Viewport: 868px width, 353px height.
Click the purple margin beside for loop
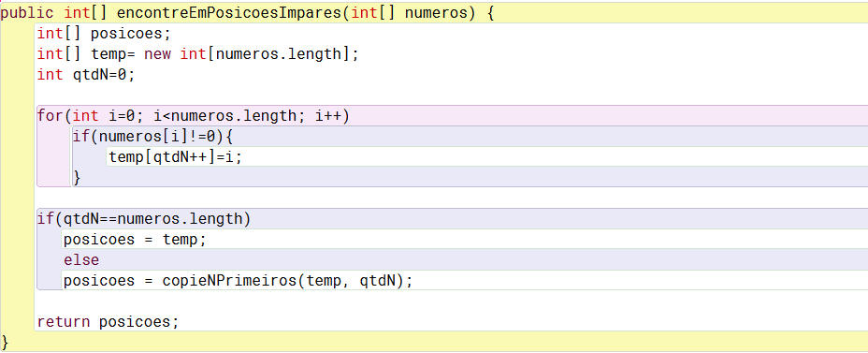[x=54, y=156]
